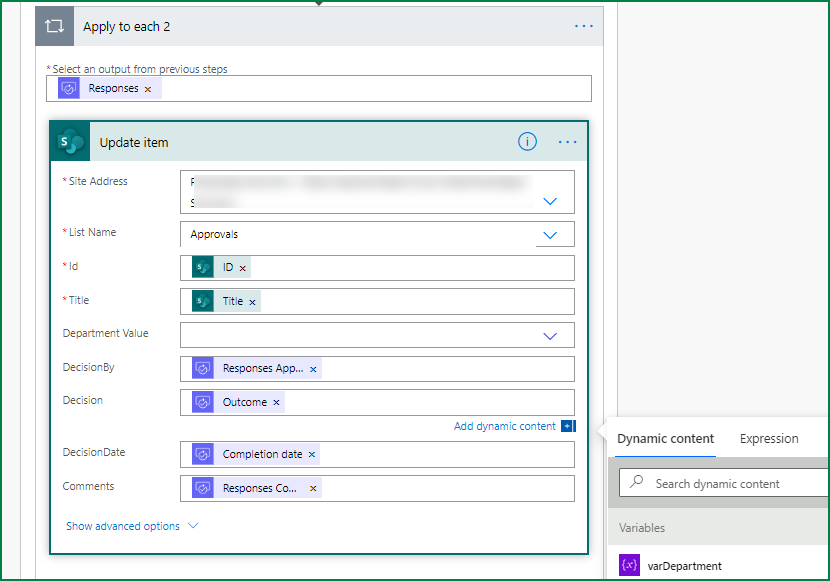Click the varDepartment variable icon

pyautogui.click(x=629, y=565)
